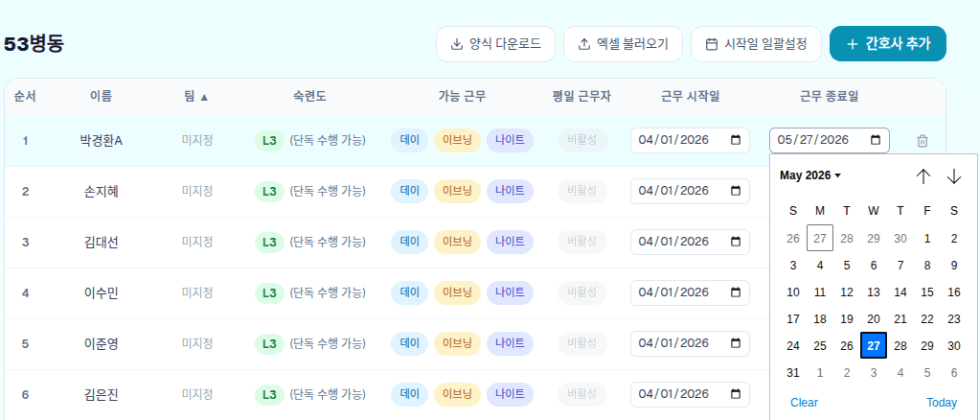This screenshot has width=980, height=420.
Task: Open 미지정 team selector for 김대선
Action: coord(197,242)
